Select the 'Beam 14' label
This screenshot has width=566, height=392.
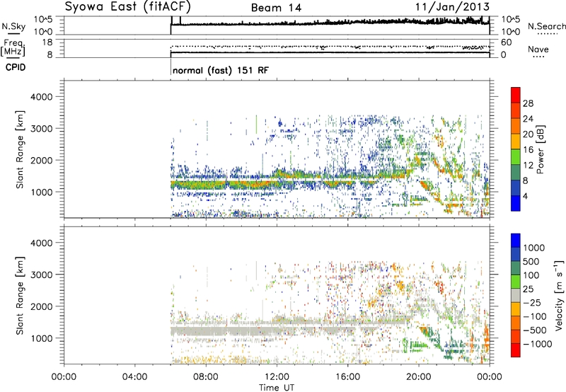pos(276,8)
